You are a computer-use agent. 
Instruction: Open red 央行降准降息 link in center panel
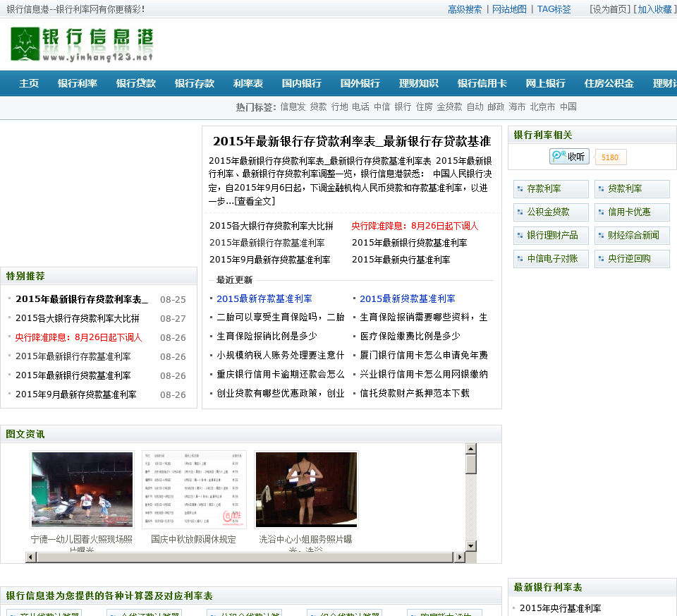(415, 226)
